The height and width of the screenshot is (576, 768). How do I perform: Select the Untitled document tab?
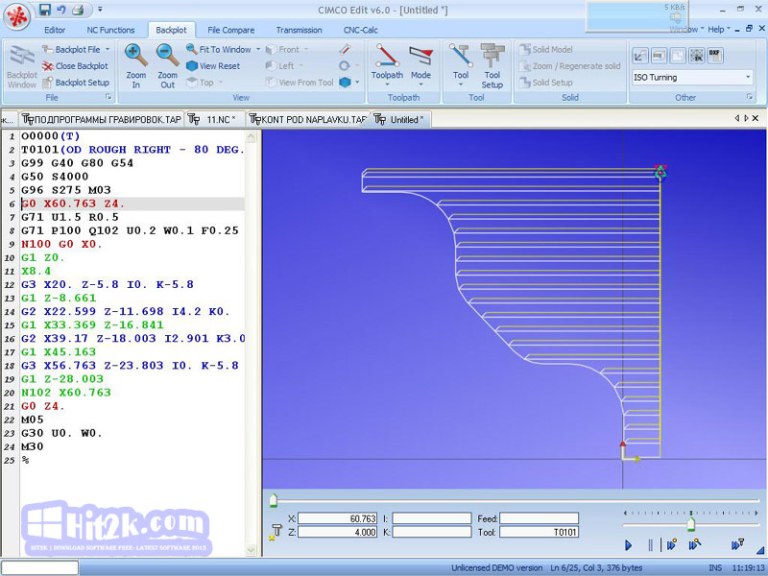pos(401,120)
